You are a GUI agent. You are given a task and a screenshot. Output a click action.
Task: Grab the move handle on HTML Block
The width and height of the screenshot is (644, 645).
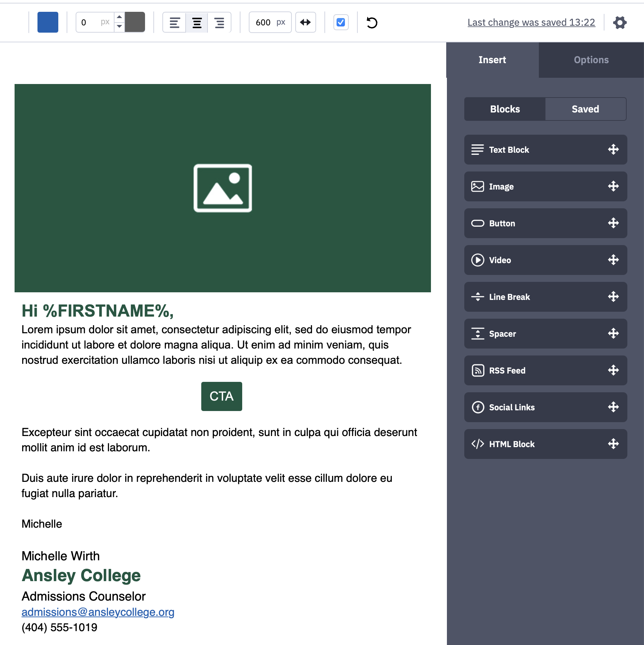613,444
